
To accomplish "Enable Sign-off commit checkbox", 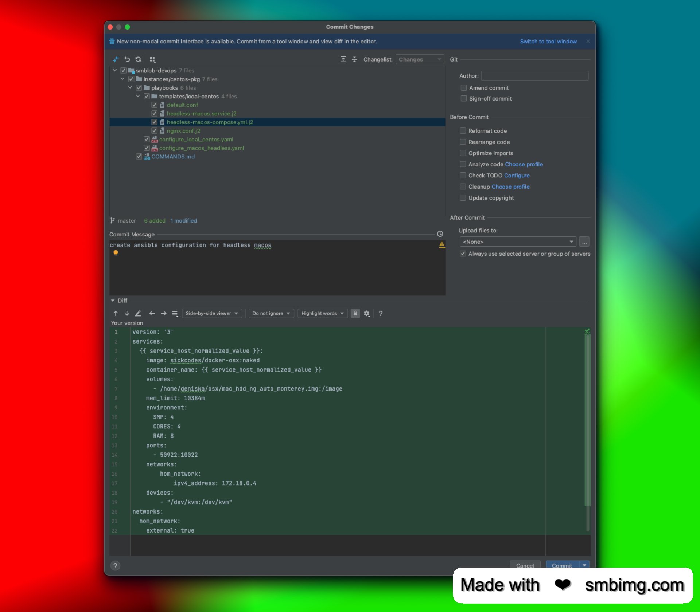I will 464,98.
